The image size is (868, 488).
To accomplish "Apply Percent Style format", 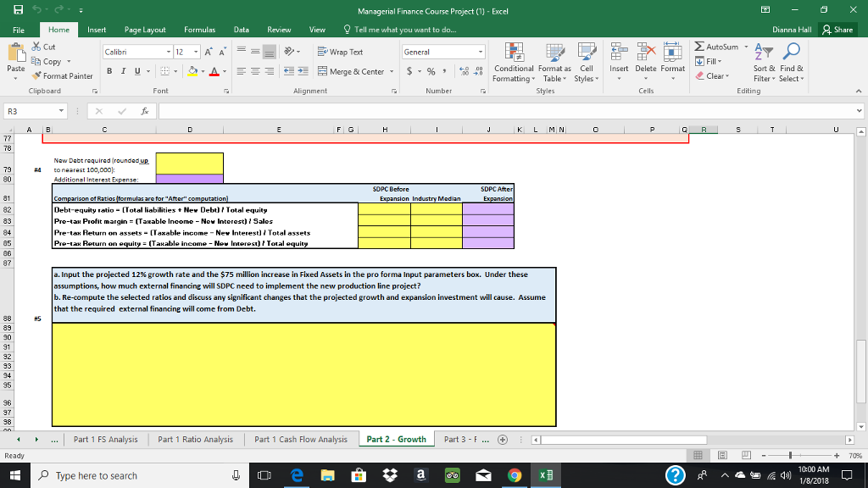I will [x=431, y=71].
